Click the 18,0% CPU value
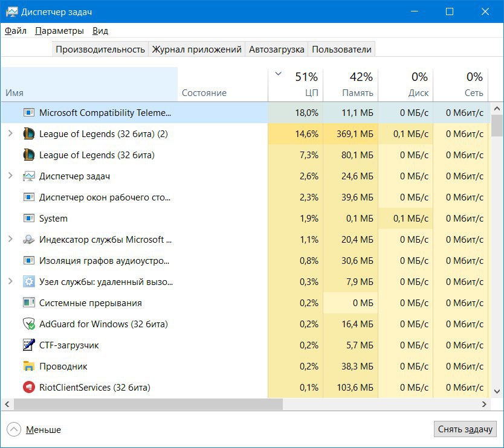Screen dimensions: 504x448 pyautogui.click(x=306, y=113)
